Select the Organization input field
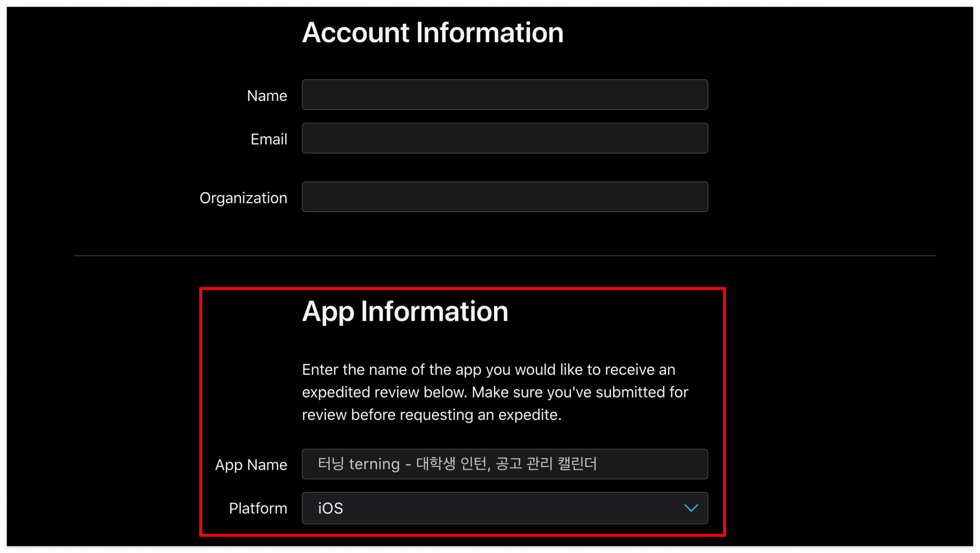Screen dimensions: 980x553 [x=505, y=197]
